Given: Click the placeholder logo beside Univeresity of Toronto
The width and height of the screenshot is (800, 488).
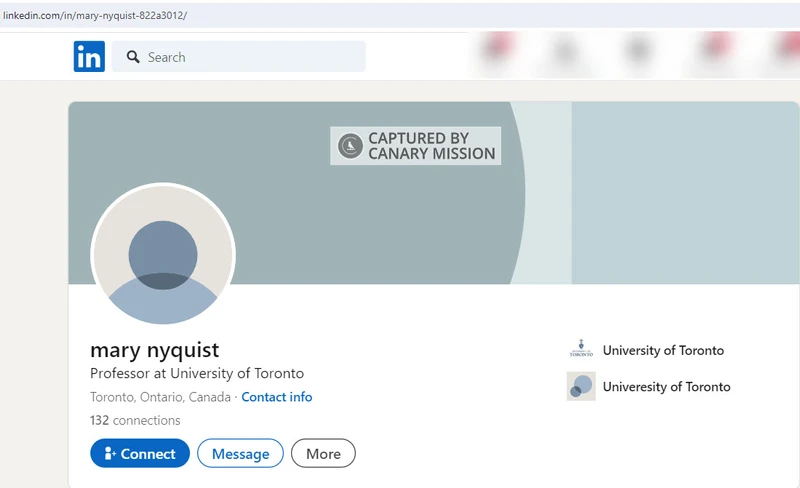Looking at the screenshot, I should (x=581, y=386).
